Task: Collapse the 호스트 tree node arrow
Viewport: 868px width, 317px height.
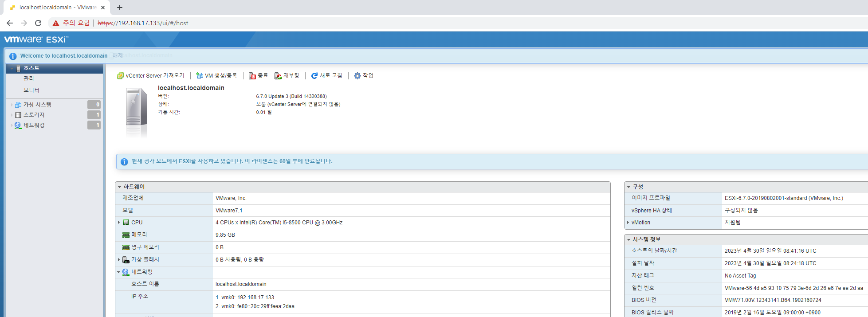Action: [12, 68]
